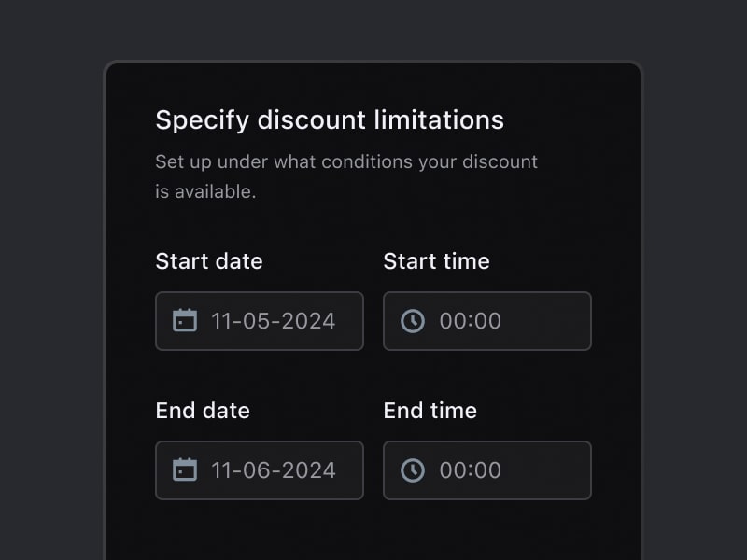Click the 'End date' label
The image size is (747, 560).
point(203,411)
